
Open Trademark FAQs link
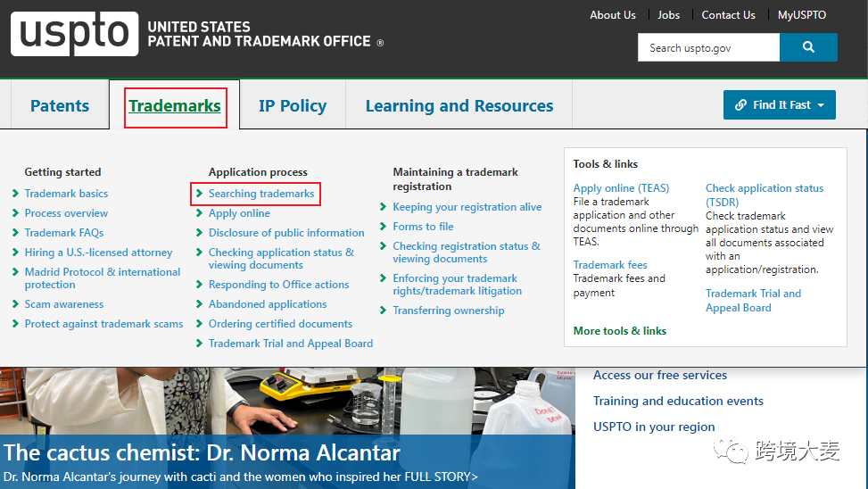(64, 233)
